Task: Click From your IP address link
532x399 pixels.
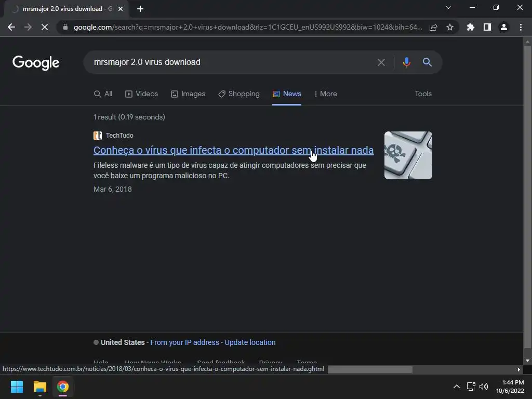Action: (184, 342)
